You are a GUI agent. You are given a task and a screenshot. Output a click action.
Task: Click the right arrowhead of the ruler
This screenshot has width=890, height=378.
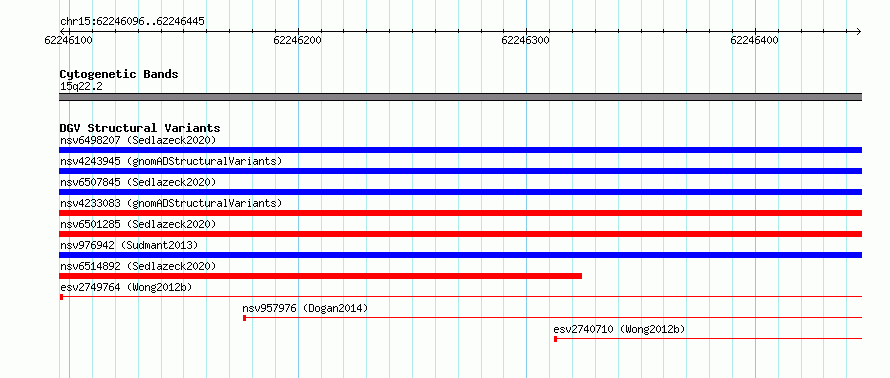pyautogui.click(x=859, y=31)
